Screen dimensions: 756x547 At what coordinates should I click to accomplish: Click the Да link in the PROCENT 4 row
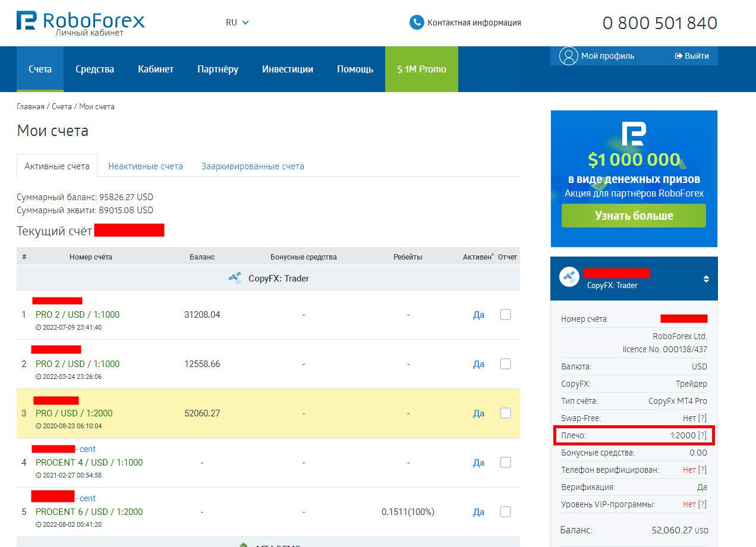(478, 463)
